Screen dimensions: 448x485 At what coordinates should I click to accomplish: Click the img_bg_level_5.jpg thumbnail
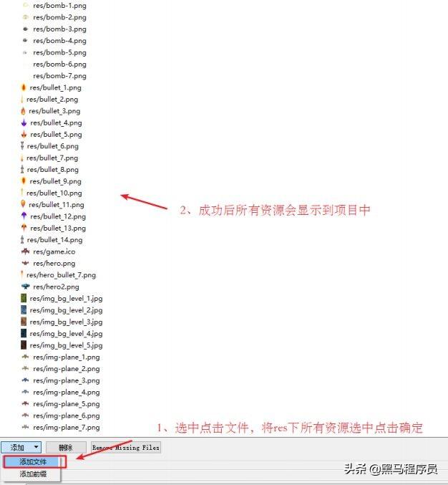click(x=24, y=345)
